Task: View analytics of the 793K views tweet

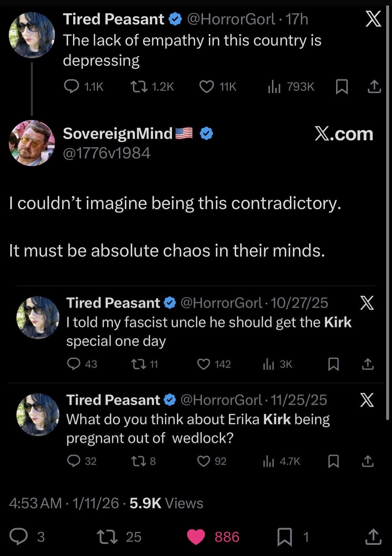Action: 274,86
